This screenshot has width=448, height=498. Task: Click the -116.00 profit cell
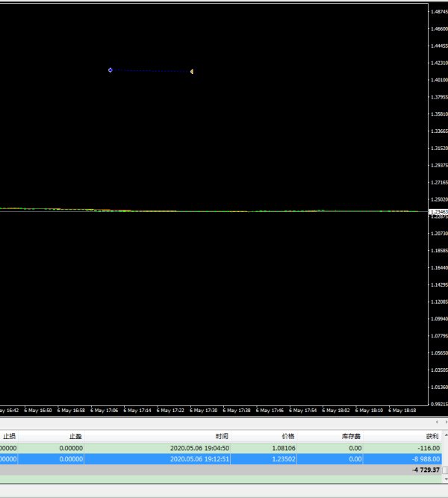427,448
